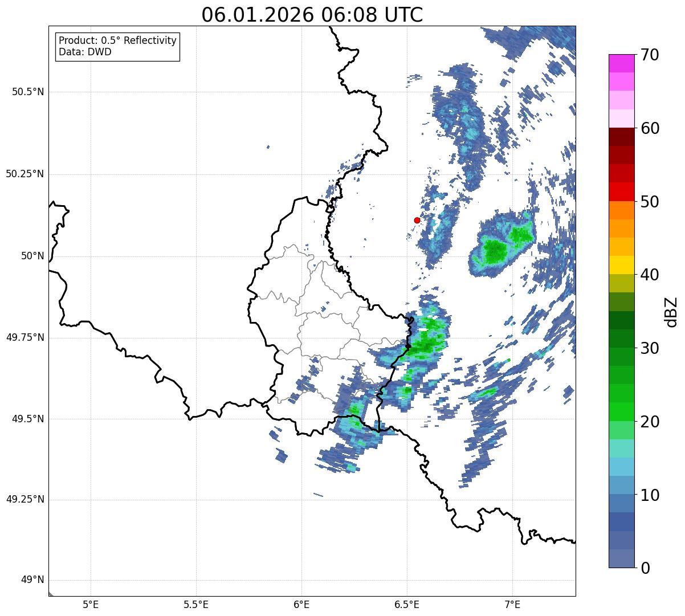
Task: Click the '7°E' longitude label
Action: pyautogui.click(x=512, y=604)
